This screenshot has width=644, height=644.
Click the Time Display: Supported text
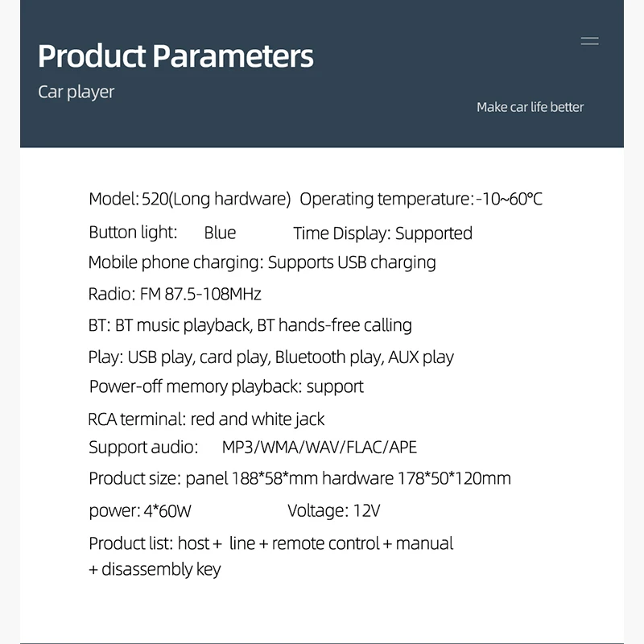click(382, 233)
